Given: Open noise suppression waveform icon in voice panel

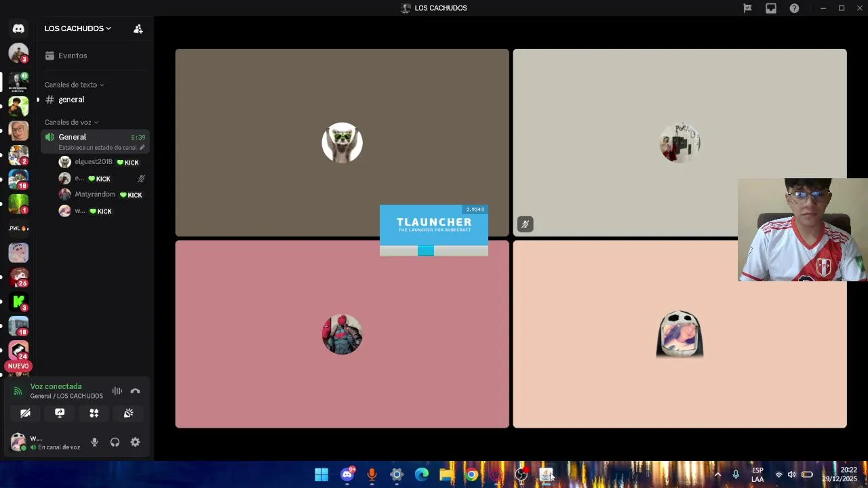Looking at the screenshot, I should pos(117,391).
